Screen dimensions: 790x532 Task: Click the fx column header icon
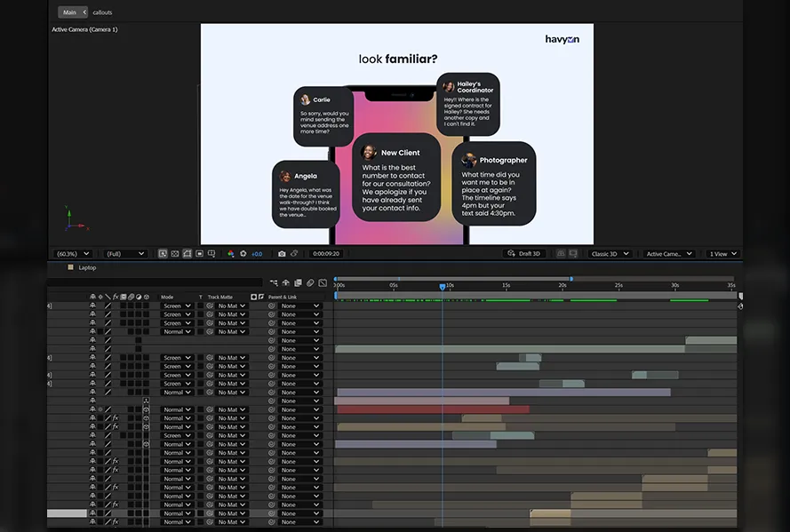(x=116, y=297)
